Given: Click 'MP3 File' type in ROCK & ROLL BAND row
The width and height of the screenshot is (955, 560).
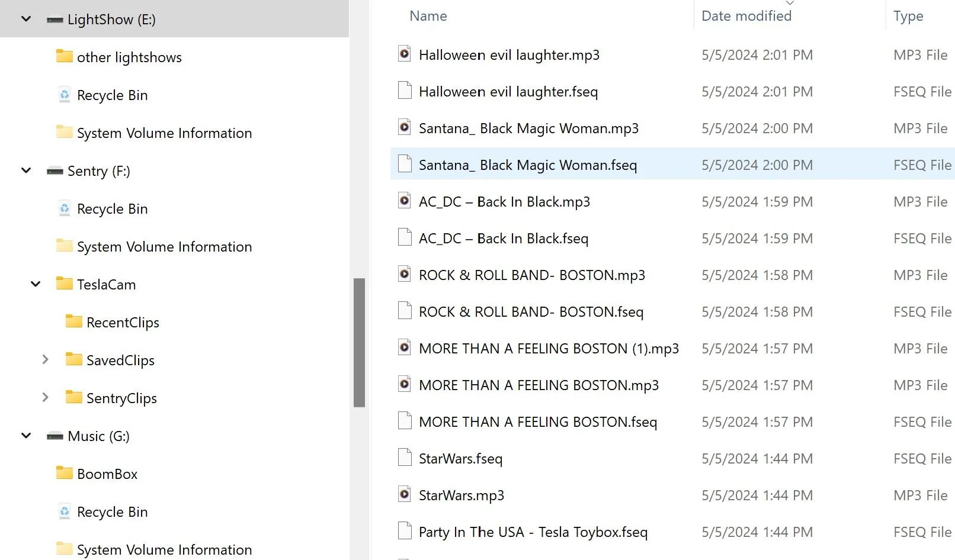Looking at the screenshot, I should (920, 275).
